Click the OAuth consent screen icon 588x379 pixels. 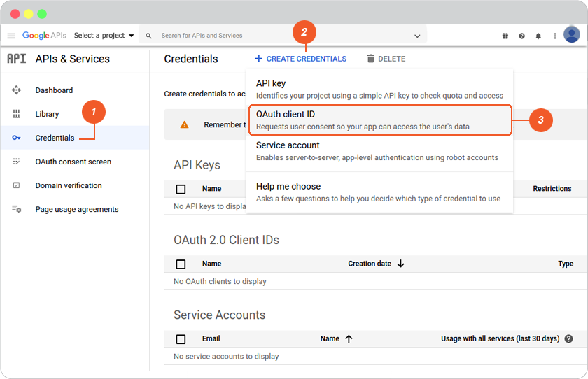16,162
